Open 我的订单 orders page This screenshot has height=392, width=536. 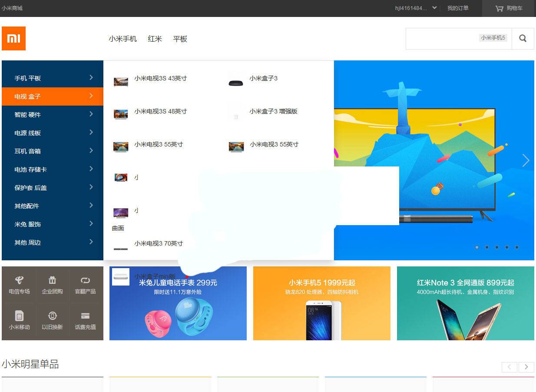[458, 8]
